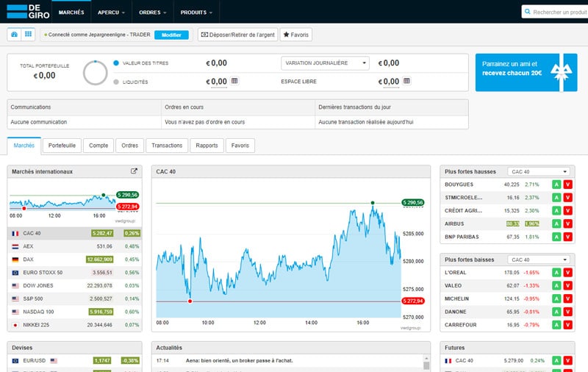Click green A buy button for AIRBUS

click(556, 224)
